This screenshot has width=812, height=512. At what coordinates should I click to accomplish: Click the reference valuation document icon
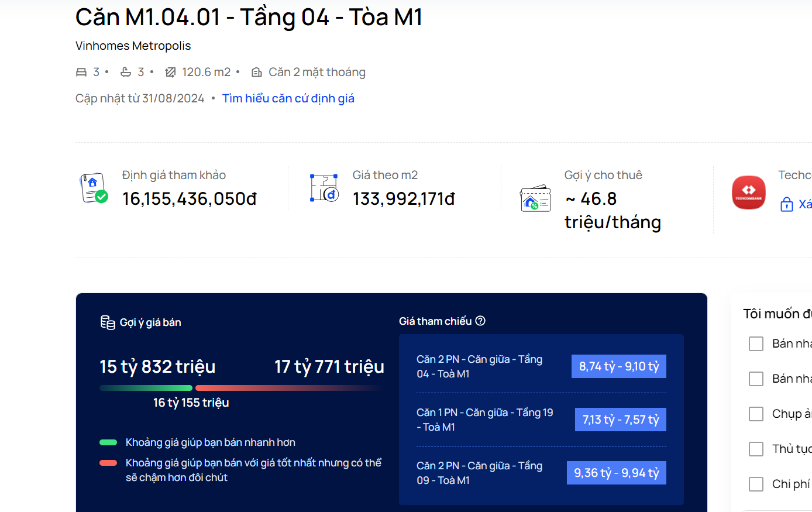pyautogui.click(x=94, y=188)
